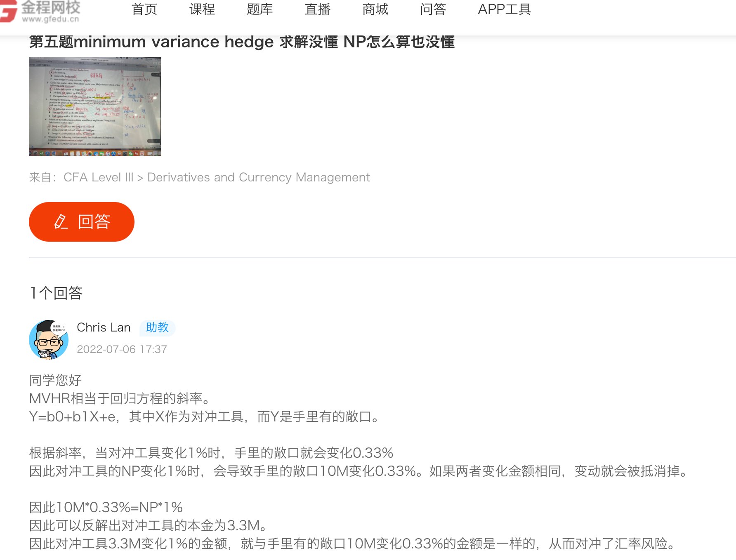Open the APP工具 menu
Viewport: 736px width, 560px height.
(504, 9)
